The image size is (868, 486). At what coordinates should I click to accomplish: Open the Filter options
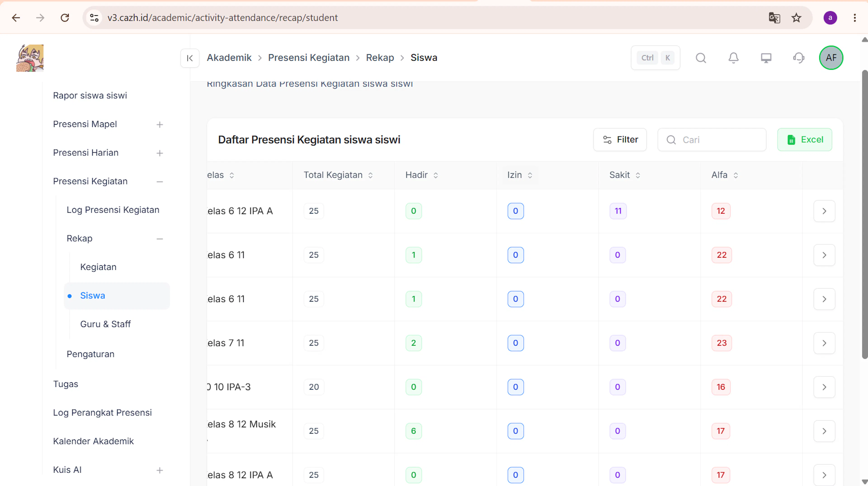click(x=620, y=140)
